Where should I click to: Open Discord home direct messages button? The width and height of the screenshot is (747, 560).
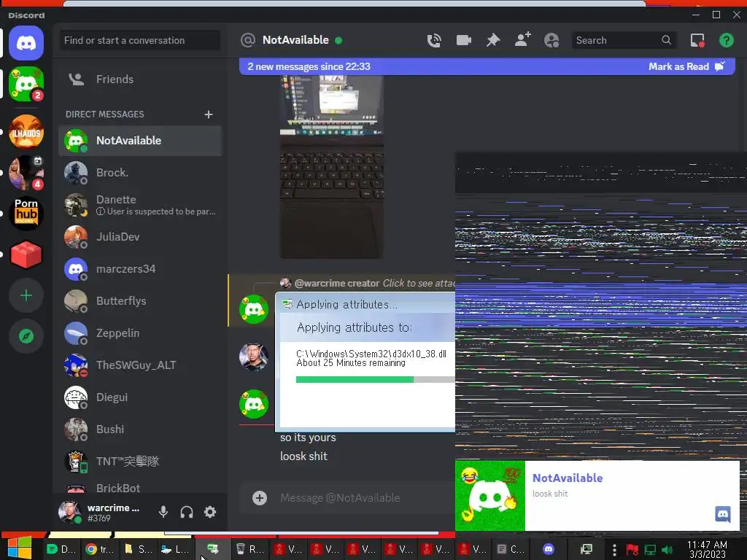pyautogui.click(x=26, y=43)
